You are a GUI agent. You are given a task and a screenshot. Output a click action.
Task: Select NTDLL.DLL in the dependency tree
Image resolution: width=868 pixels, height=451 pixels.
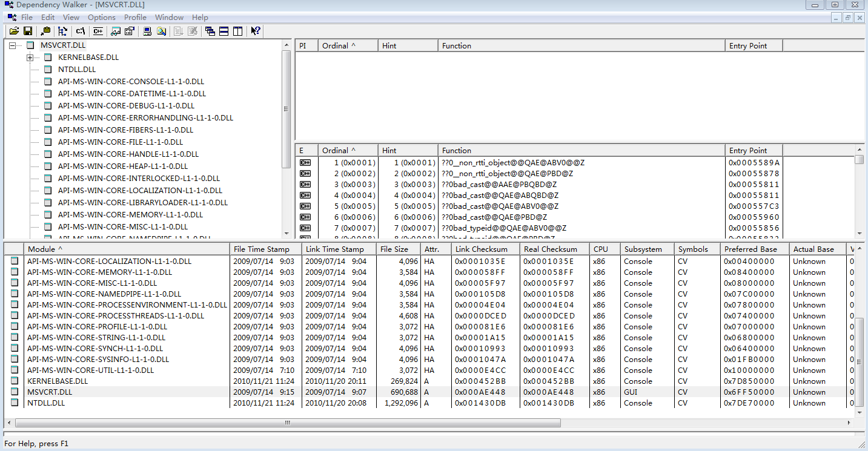(77, 70)
